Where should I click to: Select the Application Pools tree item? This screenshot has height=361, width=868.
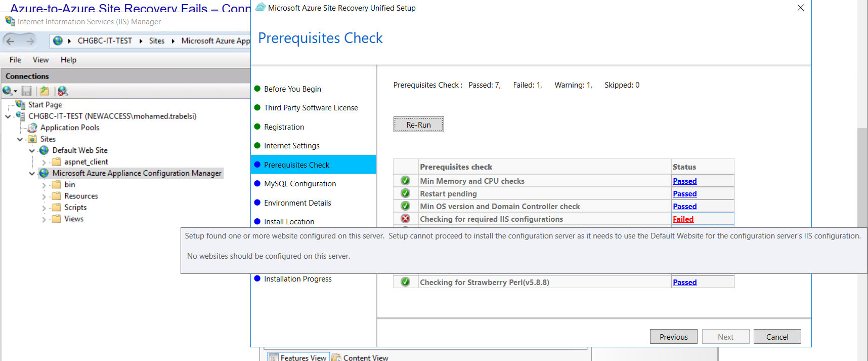coord(70,128)
